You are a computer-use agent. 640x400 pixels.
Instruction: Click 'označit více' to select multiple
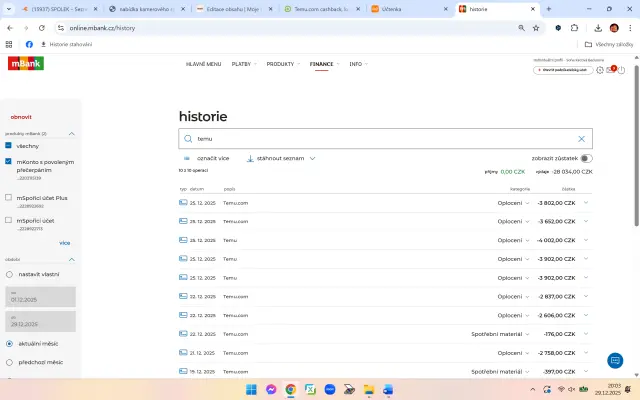coord(207,158)
